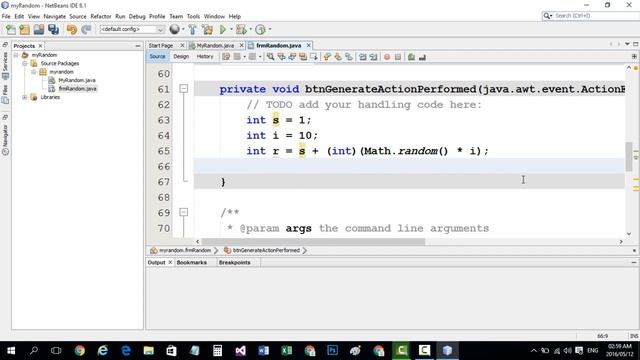The image size is (640, 360).
Task: Collapse the comment fold at line 69
Action: [x=184, y=212]
